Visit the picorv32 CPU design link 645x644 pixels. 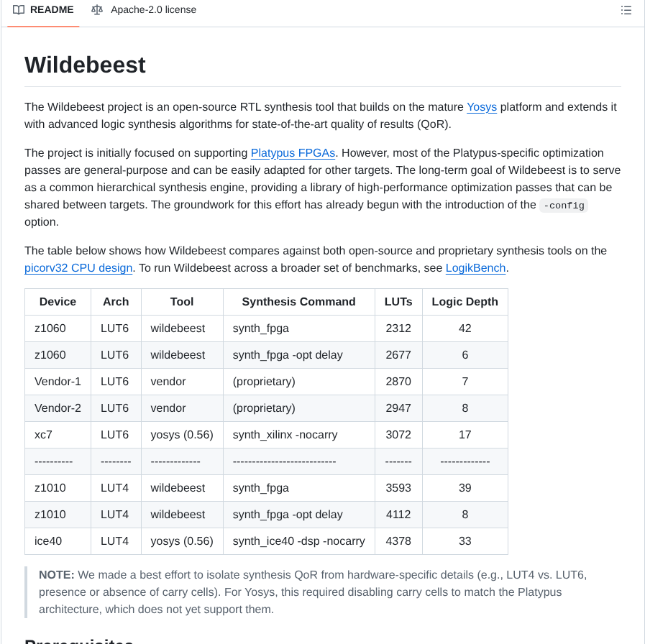(x=78, y=267)
